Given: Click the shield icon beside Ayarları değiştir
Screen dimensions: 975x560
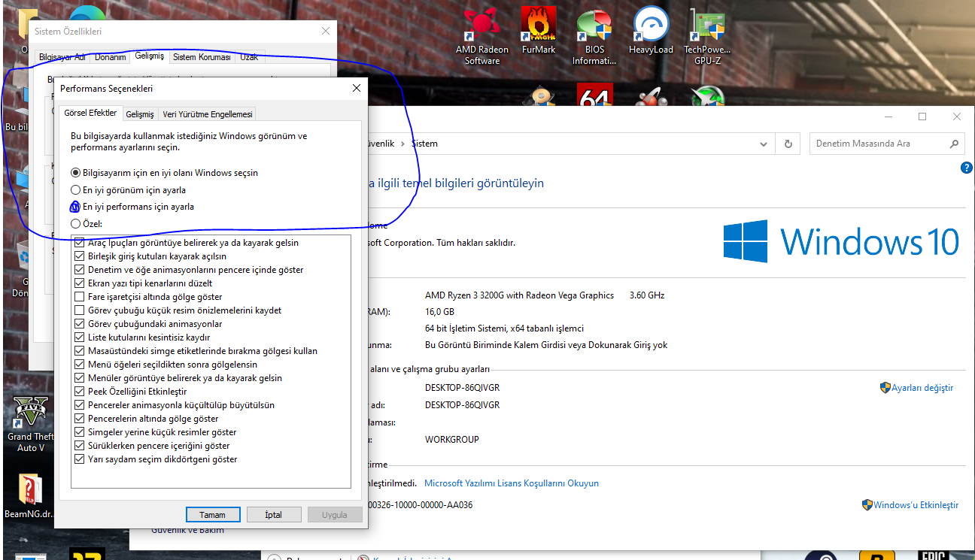Looking at the screenshot, I should click(885, 388).
